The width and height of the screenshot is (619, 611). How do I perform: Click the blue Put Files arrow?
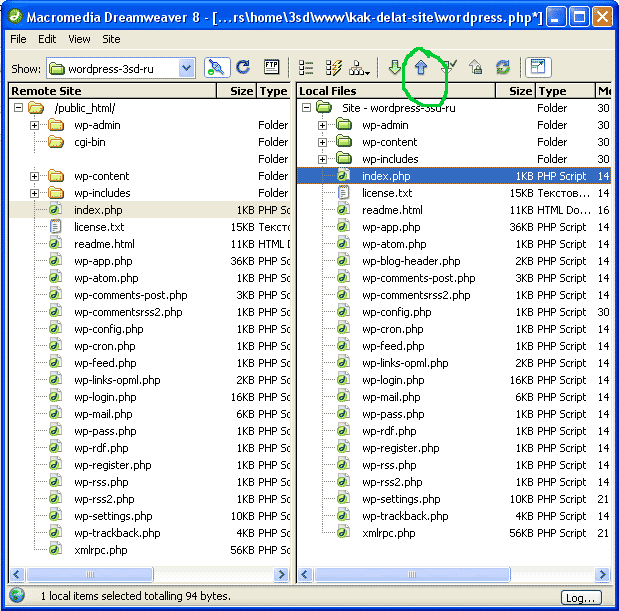click(421, 67)
